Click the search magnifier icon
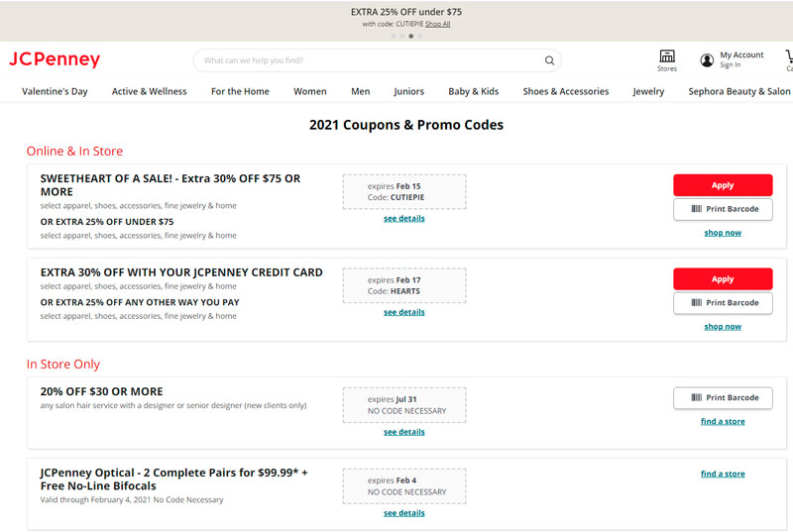 549,60
